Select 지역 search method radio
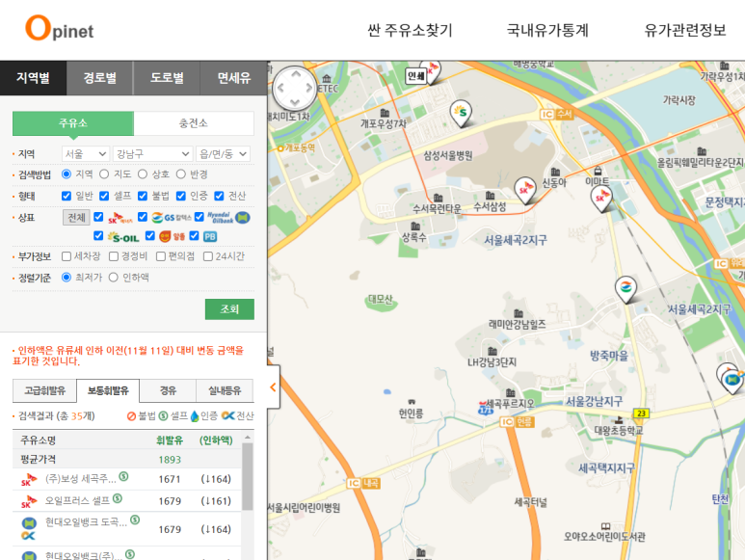The width and height of the screenshot is (745, 560). [x=67, y=174]
